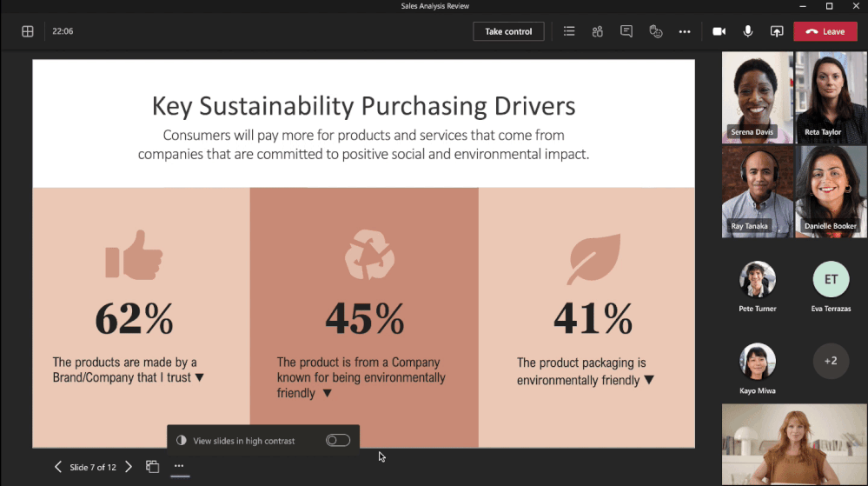Click the Take control button
868x486 pixels.
pyautogui.click(x=508, y=31)
